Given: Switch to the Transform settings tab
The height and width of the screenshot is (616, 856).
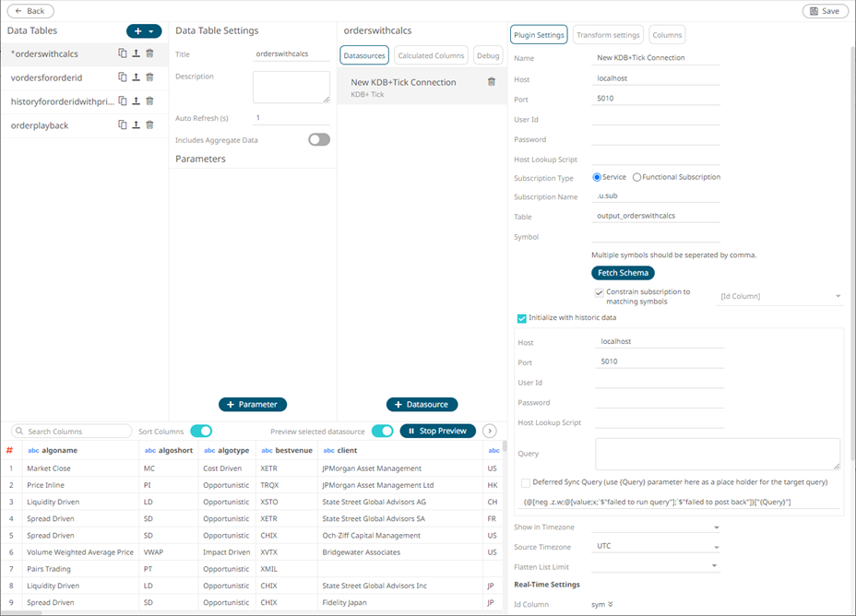Looking at the screenshot, I should tap(609, 35).
